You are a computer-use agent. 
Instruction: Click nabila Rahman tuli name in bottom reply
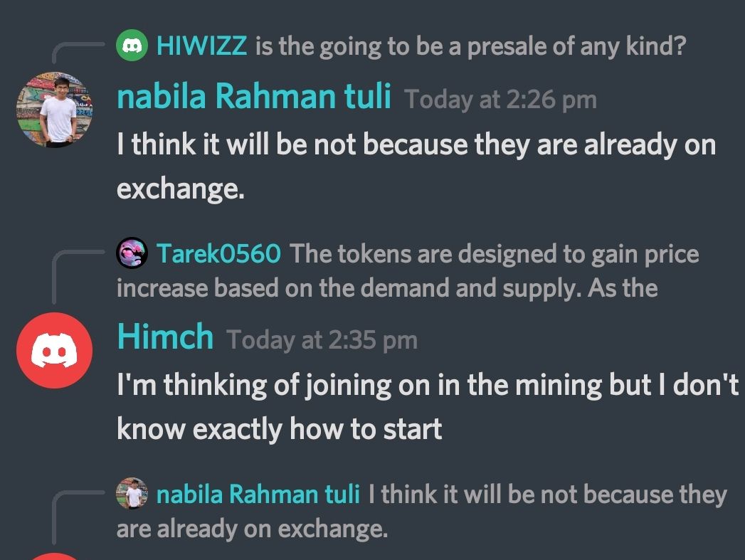[x=258, y=494]
